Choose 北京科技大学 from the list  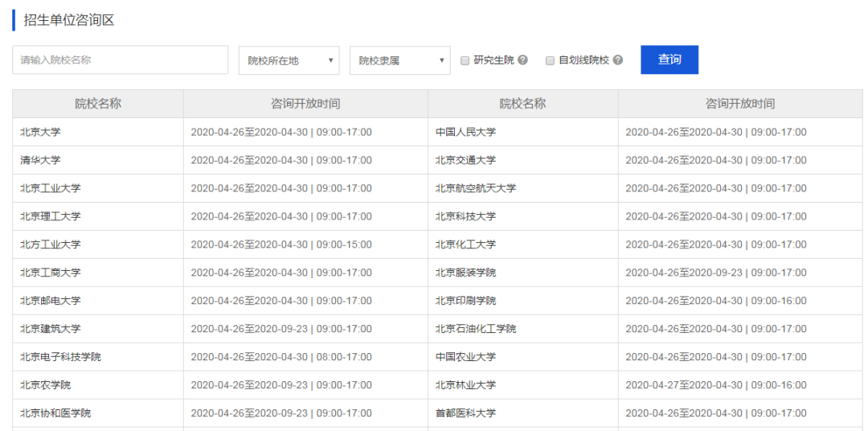tap(465, 216)
